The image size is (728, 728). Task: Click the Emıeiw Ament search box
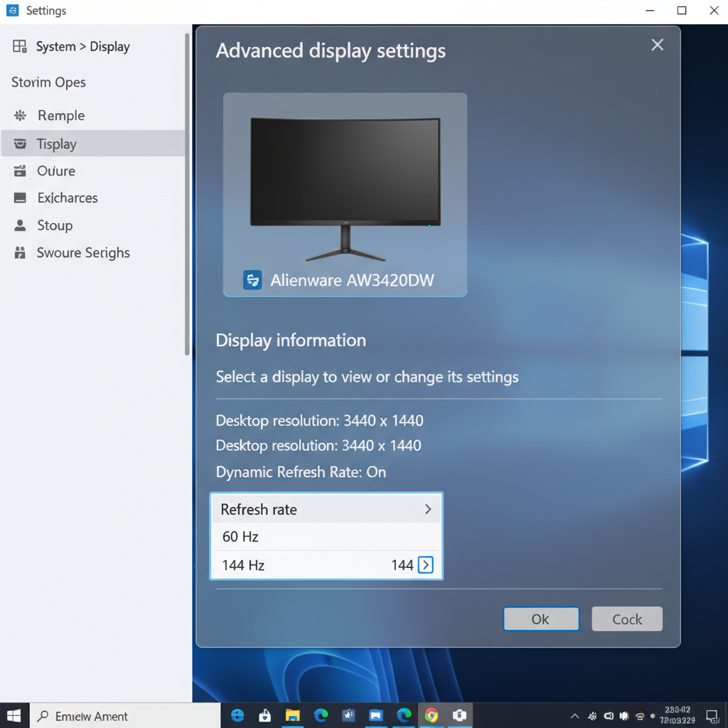click(x=125, y=716)
